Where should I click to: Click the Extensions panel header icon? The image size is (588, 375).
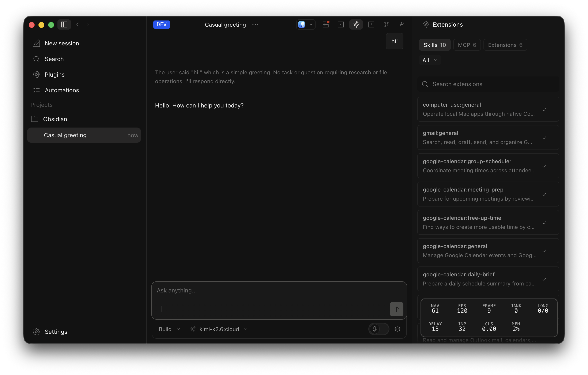[x=426, y=24]
